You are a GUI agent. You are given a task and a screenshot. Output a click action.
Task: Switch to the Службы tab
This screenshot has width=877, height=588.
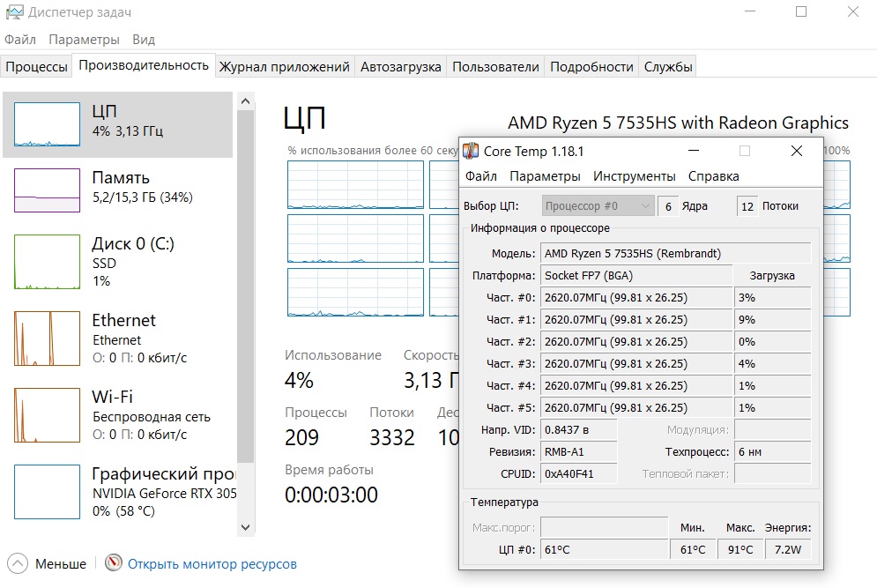click(668, 67)
